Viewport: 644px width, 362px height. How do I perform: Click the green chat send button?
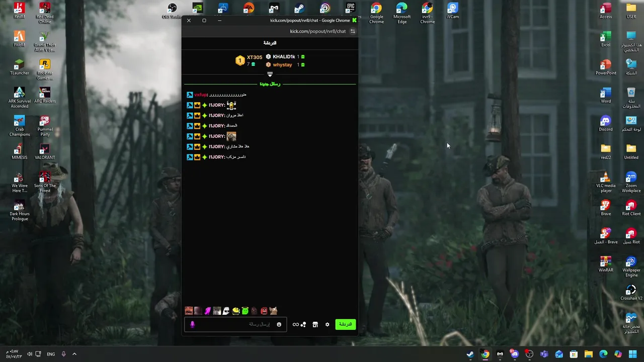(345, 324)
